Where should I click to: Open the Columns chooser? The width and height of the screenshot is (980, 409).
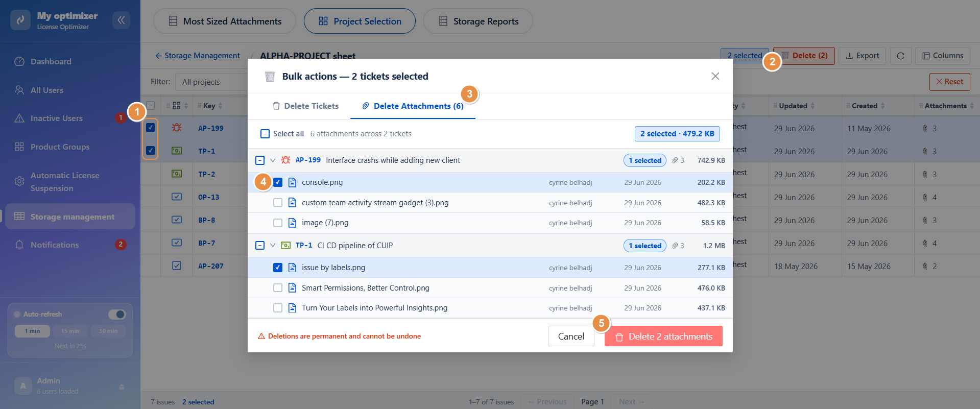tap(943, 56)
